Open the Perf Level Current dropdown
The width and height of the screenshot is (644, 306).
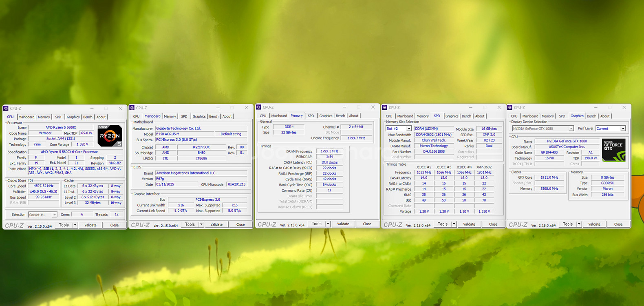pos(623,129)
